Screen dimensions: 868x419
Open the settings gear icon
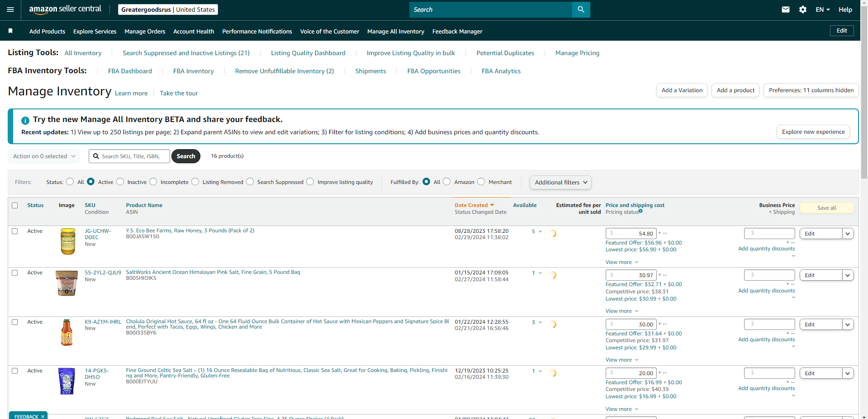[803, 9]
